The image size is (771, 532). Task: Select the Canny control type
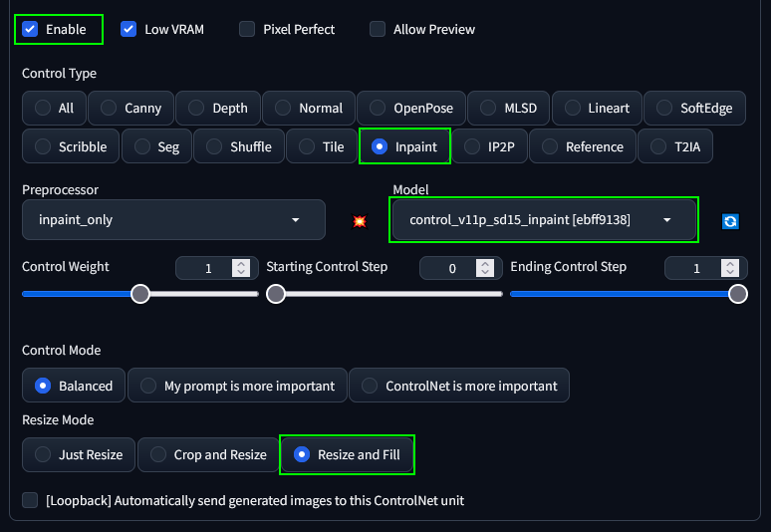130,108
